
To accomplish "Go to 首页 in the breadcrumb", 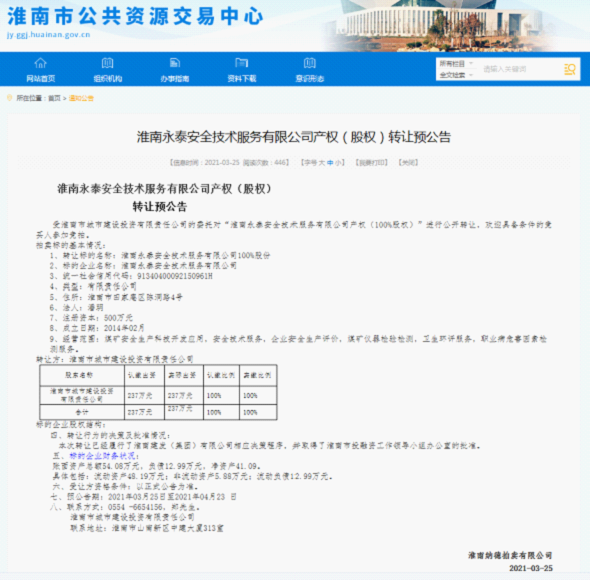I will [x=54, y=98].
